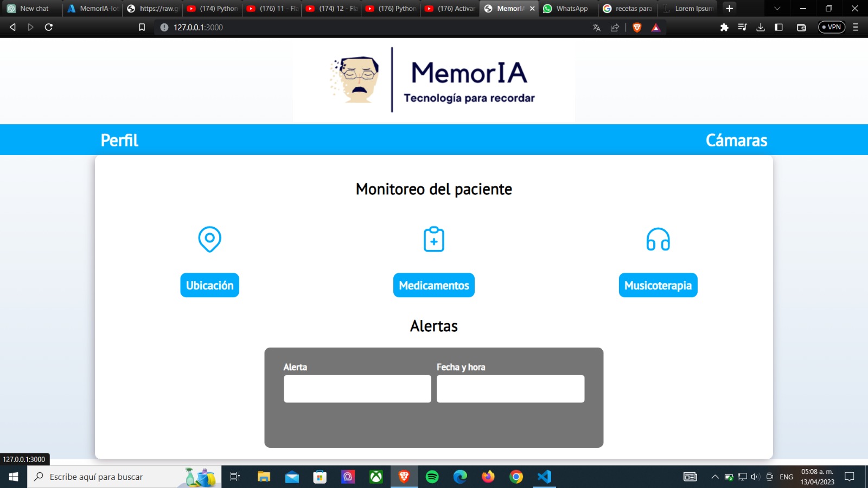Screen dimensions: 868x488
Task: Click the Ubicación location pin icon
Action: click(209, 239)
